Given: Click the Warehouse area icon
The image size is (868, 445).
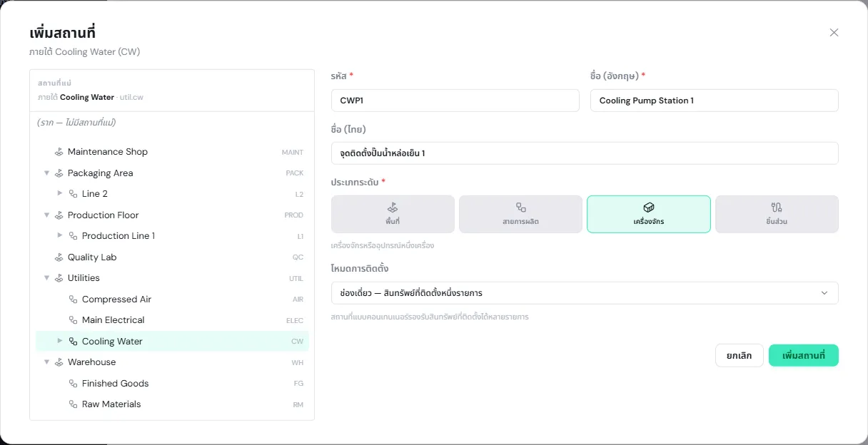Looking at the screenshot, I should click(x=59, y=362).
